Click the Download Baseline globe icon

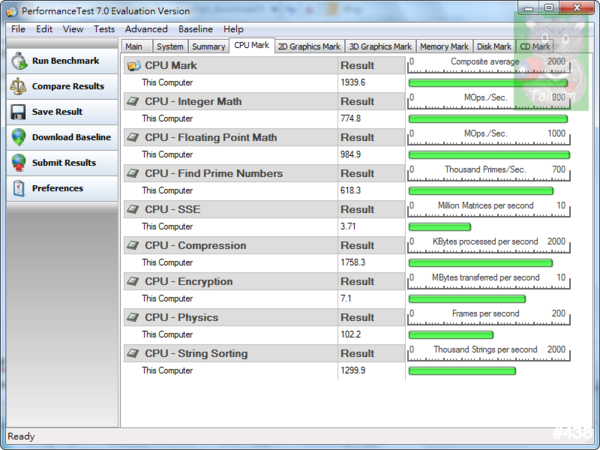tap(18, 137)
